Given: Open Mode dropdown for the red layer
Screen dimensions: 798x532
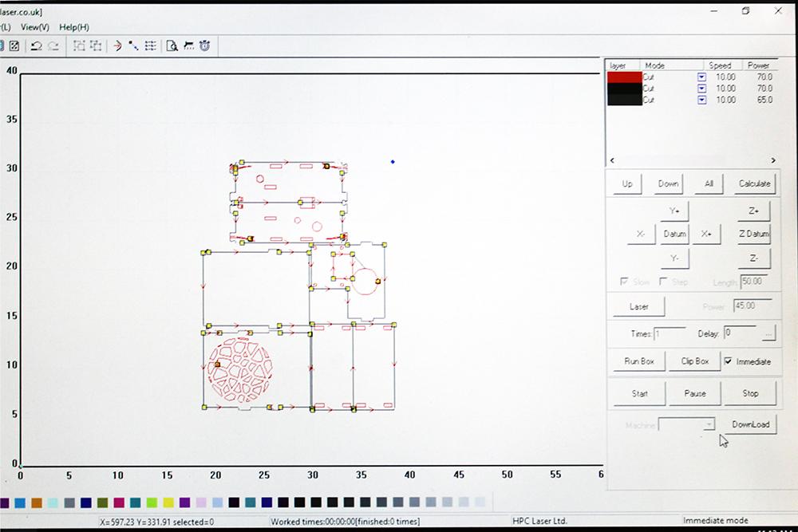Looking at the screenshot, I should point(701,77).
